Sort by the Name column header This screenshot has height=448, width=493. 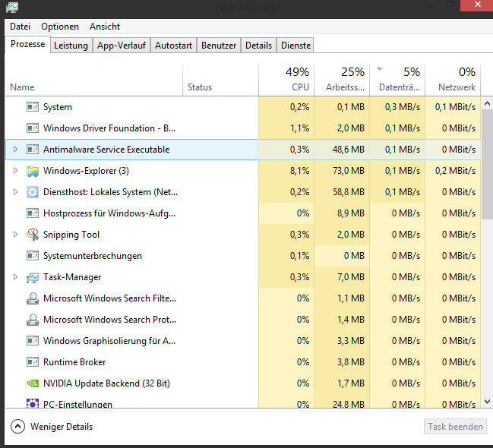click(x=94, y=80)
